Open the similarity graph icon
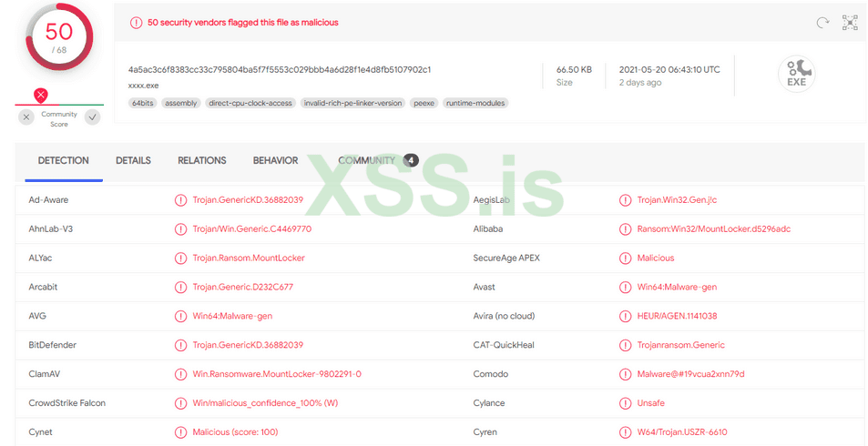The width and height of the screenshot is (868, 446). pos(850,23)
